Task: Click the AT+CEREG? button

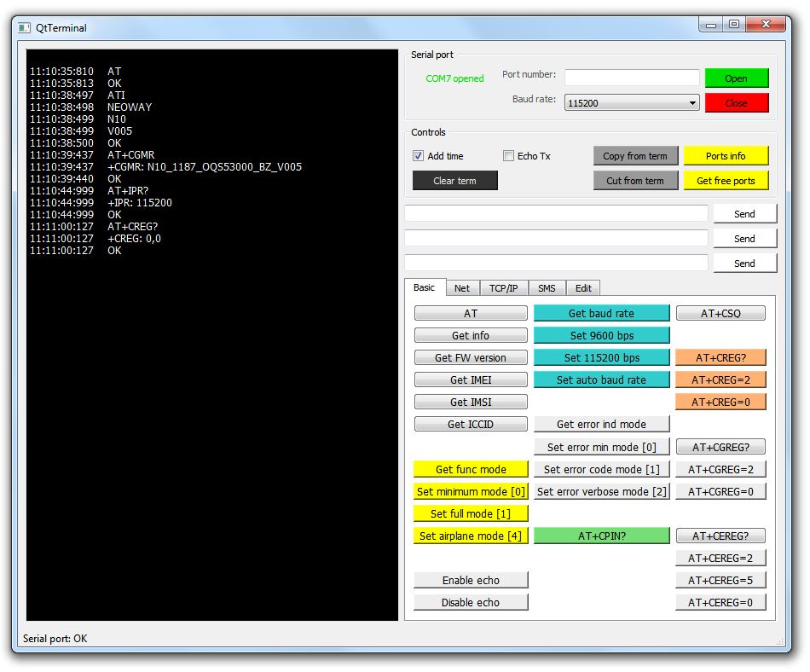Action: click(x=721, y=536)
